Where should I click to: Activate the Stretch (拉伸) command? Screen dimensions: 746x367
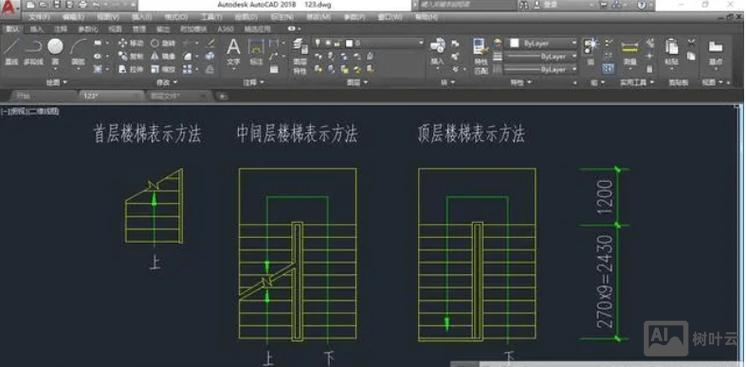131,69
